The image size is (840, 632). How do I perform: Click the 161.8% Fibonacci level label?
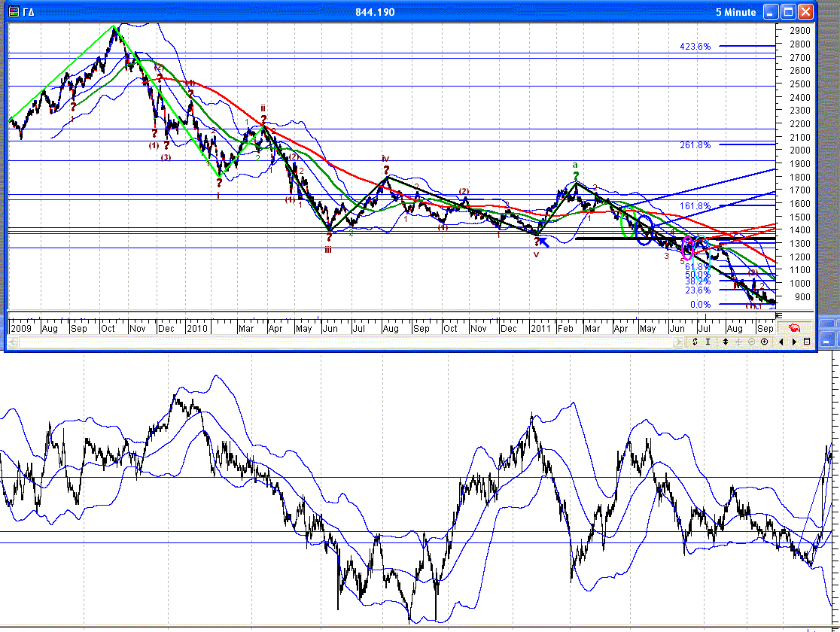click(695, 206)
